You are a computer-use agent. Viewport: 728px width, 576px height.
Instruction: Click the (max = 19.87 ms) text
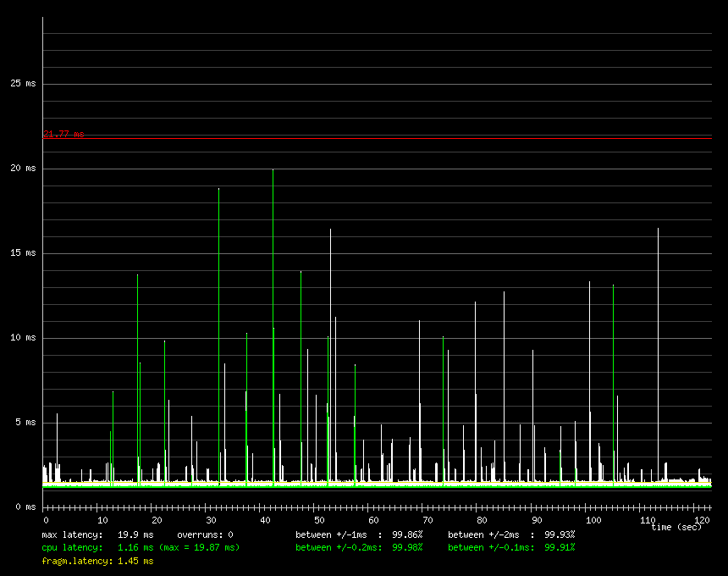[x=200, y=548]
